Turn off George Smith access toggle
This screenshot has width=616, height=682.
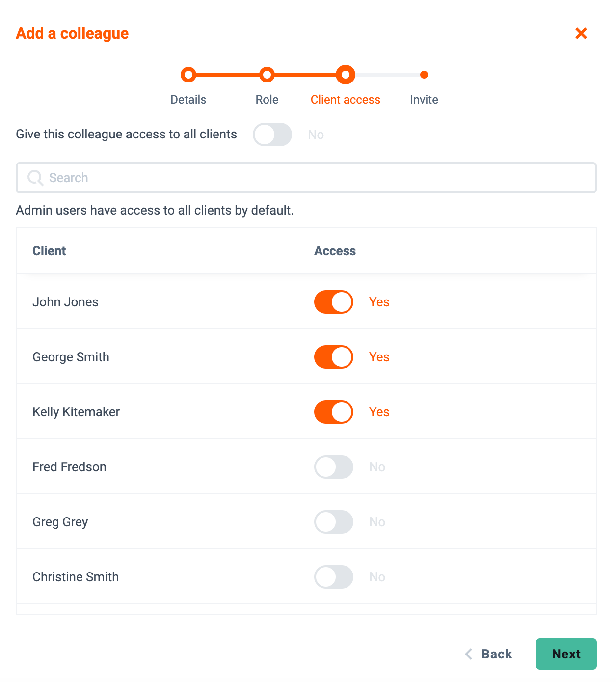click(x=334, y=357)
